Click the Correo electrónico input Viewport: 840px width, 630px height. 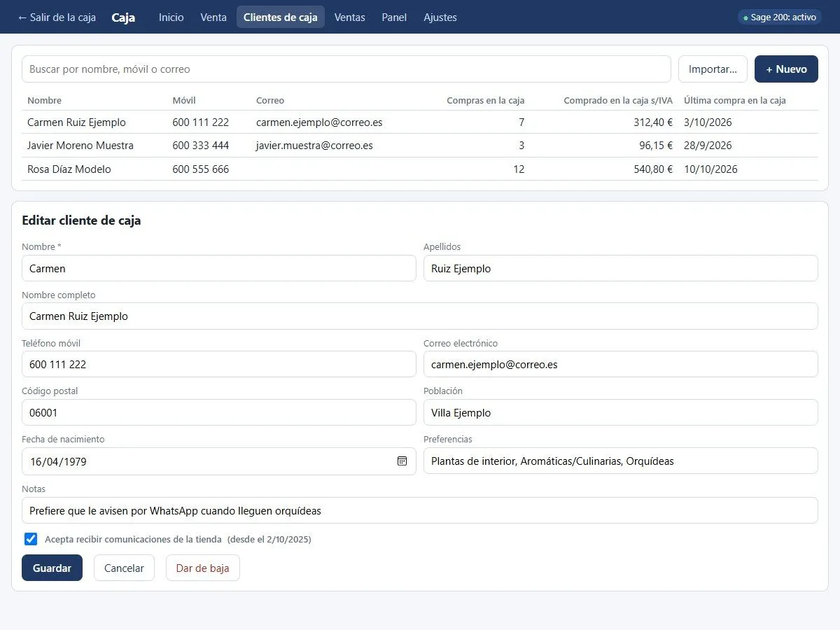coord(621,364)
